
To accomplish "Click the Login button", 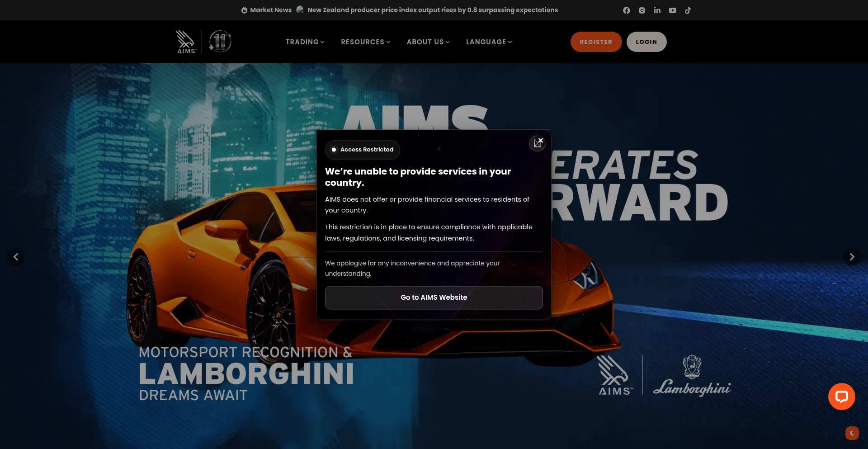I will pyautogui.click(x=646, y=42).
